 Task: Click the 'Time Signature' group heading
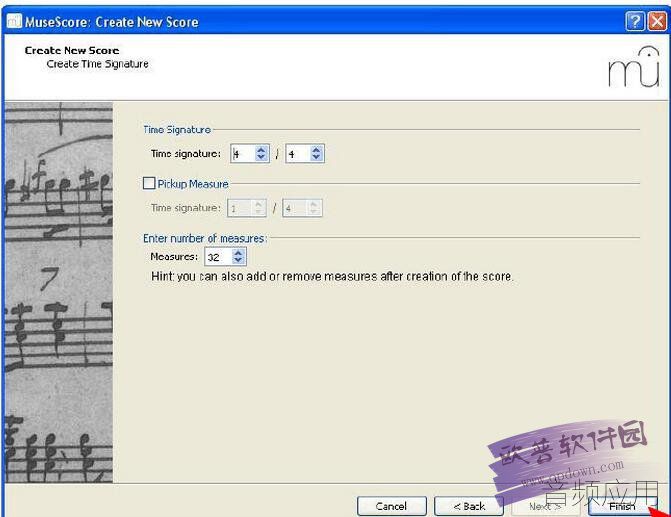pos(177,130)
